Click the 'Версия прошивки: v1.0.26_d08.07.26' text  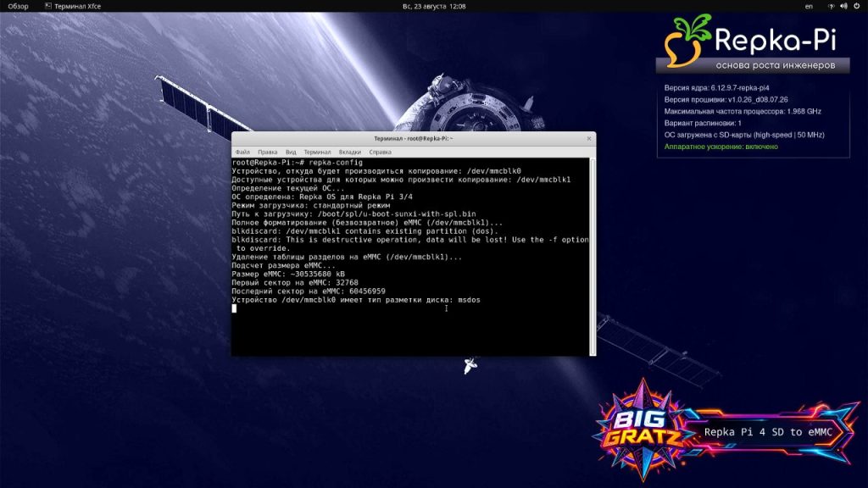[x=726, y=100]
